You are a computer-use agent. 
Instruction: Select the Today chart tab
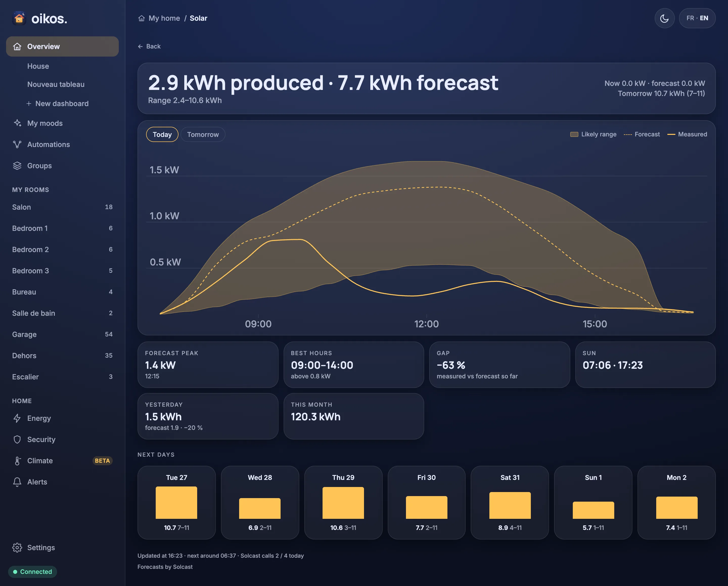click(x=162, y=134)
